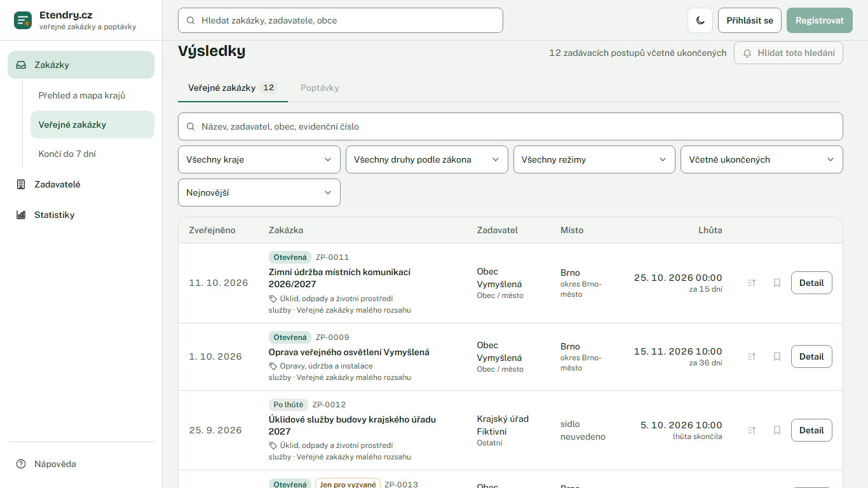Switch to the Poptávky tab

pos(320,88)
